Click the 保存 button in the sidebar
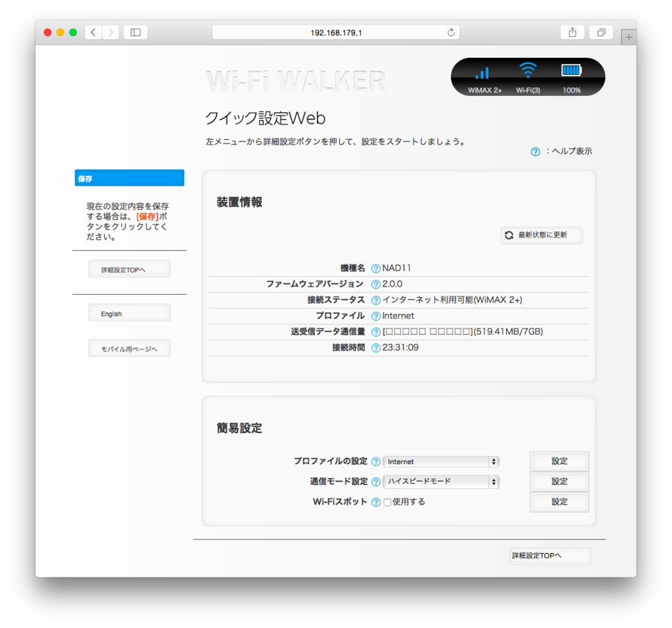Screen dimensions: 672x628 [x=129, y=178]
